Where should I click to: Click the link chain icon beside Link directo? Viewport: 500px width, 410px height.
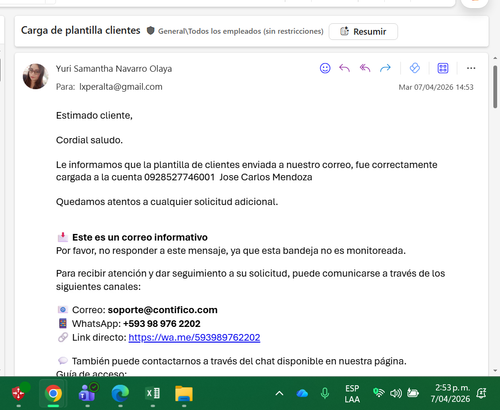point(63,337)
